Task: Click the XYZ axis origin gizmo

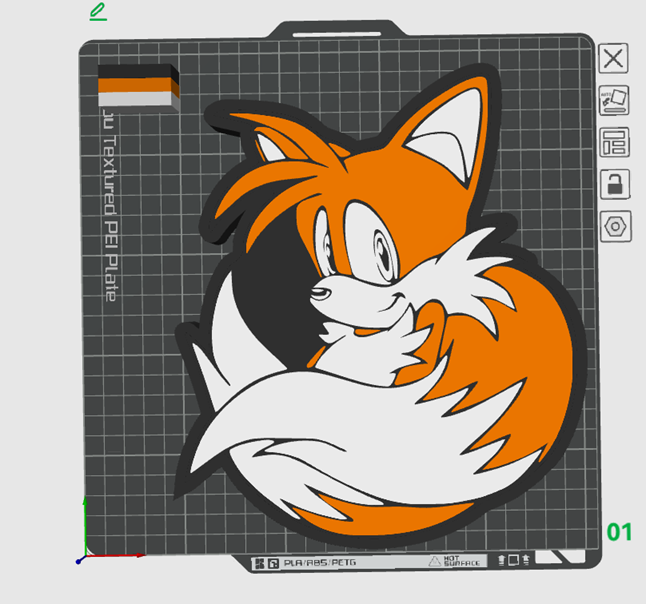Action: 83,556
